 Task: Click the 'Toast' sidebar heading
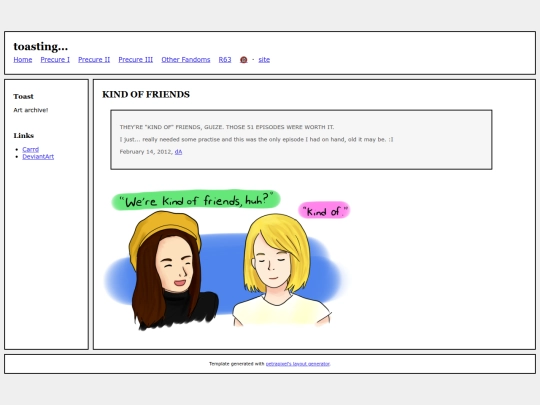(23, 96)
